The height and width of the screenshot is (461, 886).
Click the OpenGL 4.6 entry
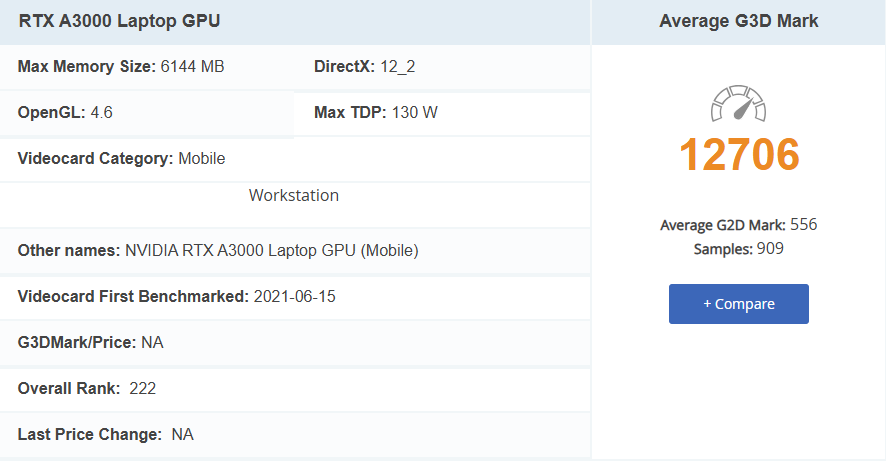(65, 112)
